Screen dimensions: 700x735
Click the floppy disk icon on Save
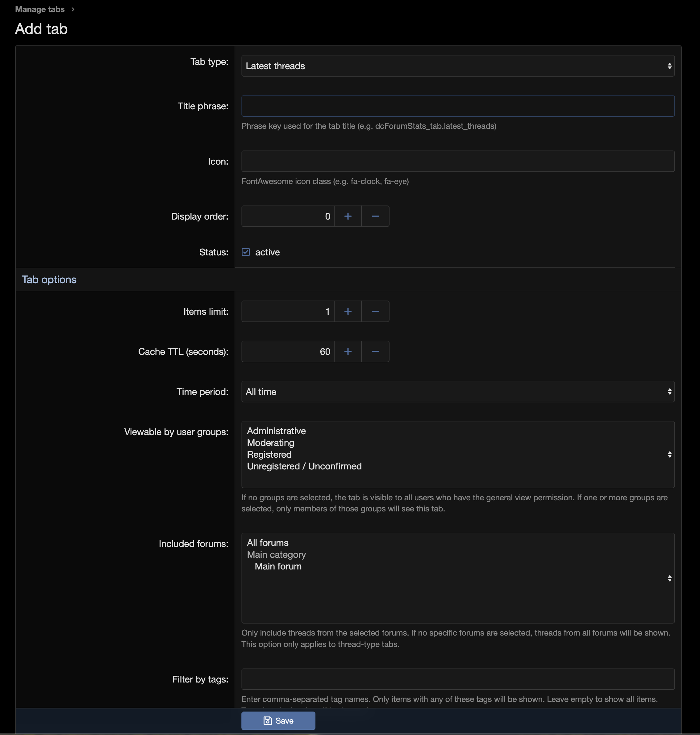click(268, 721)
